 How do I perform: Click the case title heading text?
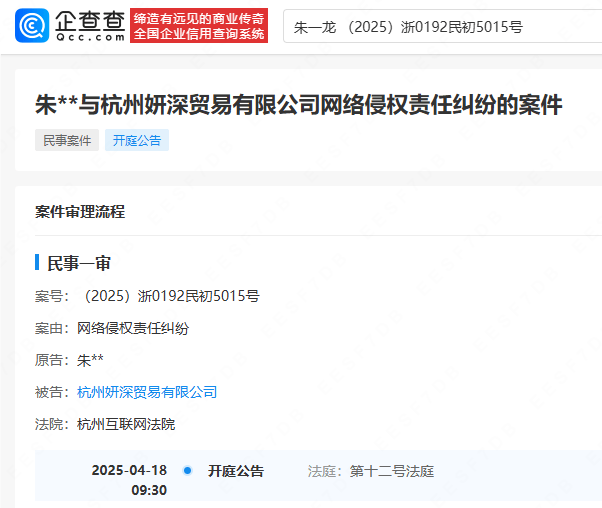pos(299,104)
